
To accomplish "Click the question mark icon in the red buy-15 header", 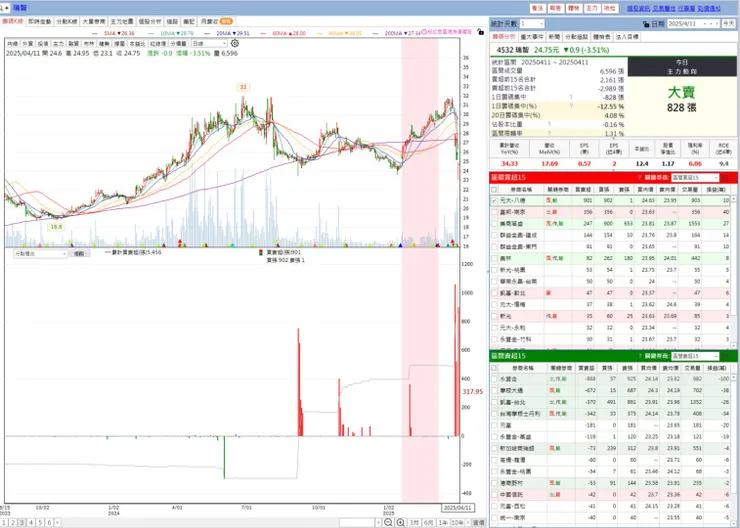I will 639,178.
